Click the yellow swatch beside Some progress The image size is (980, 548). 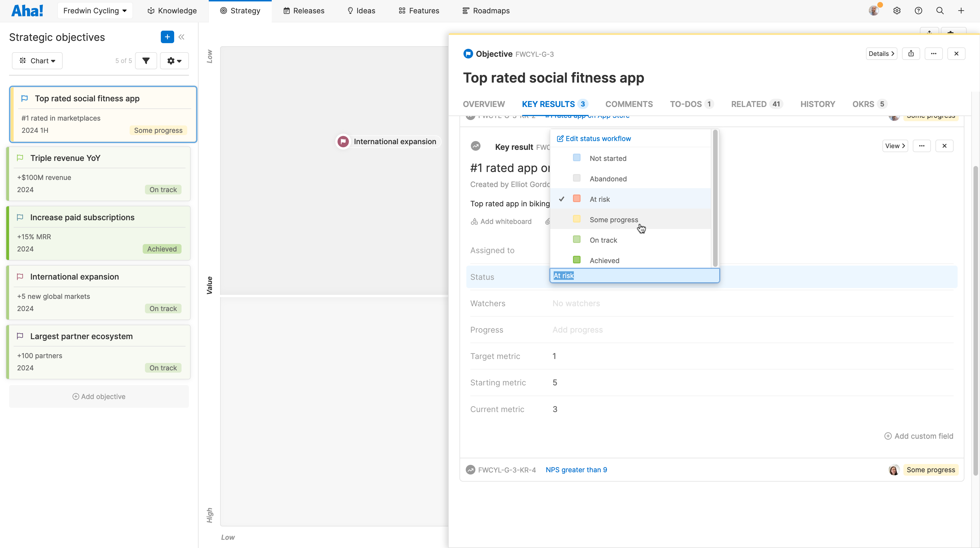click(577, 219)
